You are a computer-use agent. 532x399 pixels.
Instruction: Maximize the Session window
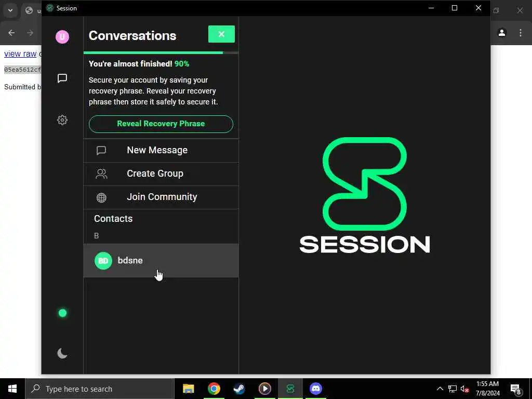point(455,8)
